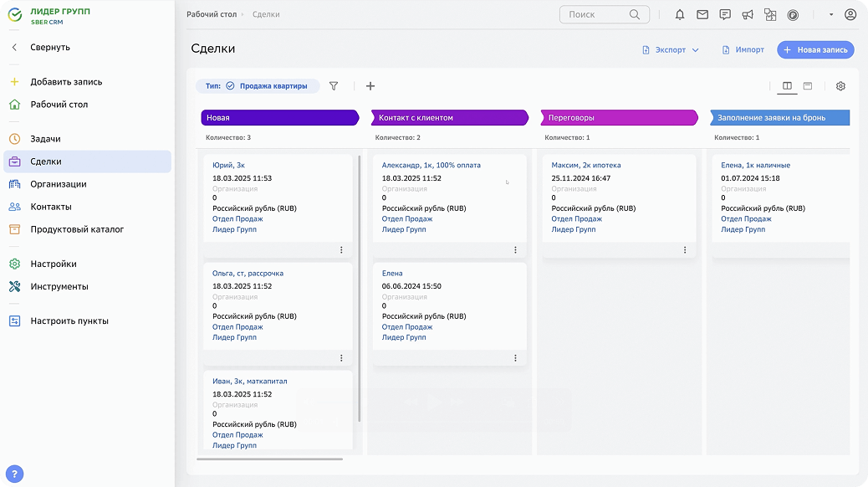The width and height of the screenshot is (868, 487).
Task: Toggle the "Продажа квартиры" type filter chip
Action: tap(258, 85)
